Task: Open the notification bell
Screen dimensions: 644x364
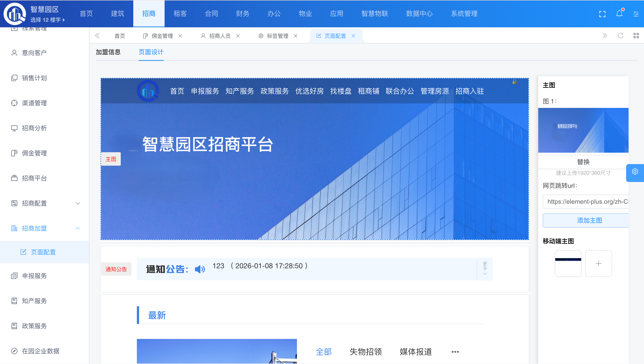Action: [619, 13]
